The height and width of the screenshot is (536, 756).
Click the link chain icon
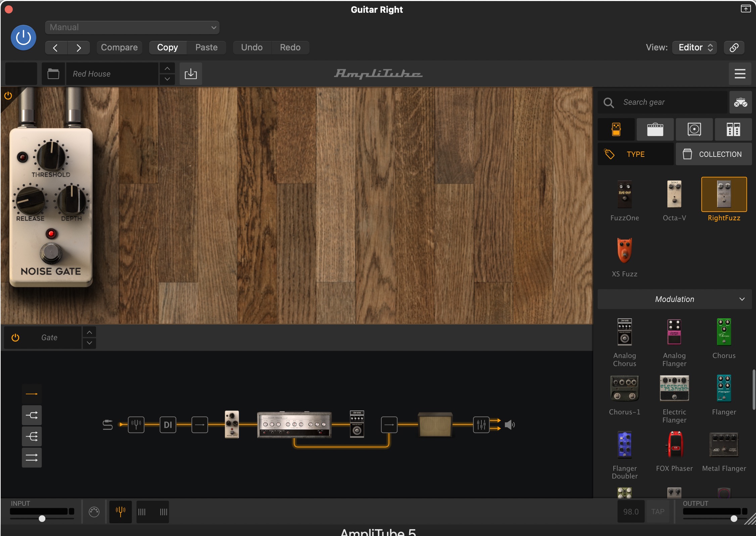click(x=734, y=47)
